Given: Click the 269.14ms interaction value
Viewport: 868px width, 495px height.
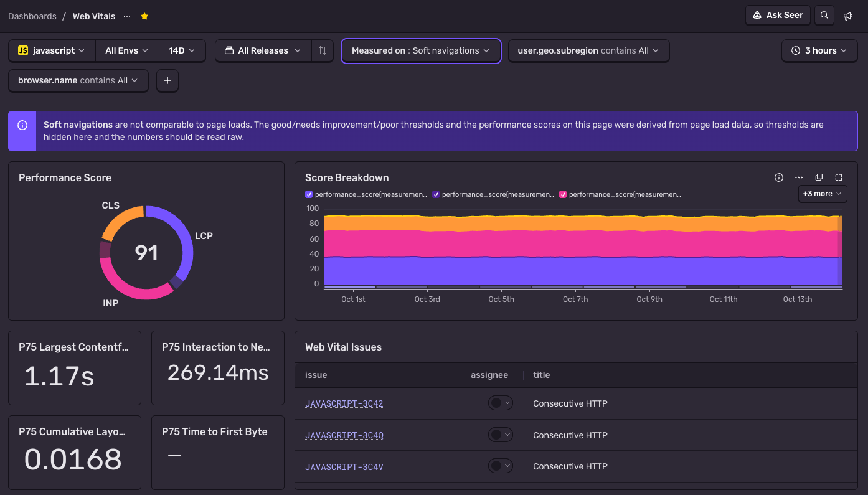Looking at the screenshot, I should [x=218, y=372].
